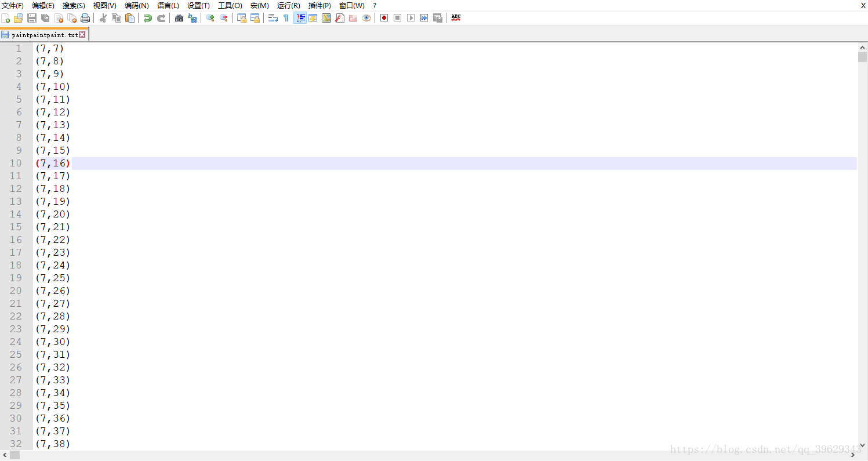Open the 编辑(E) menu

pyautogui.click(x=43, y=5)
